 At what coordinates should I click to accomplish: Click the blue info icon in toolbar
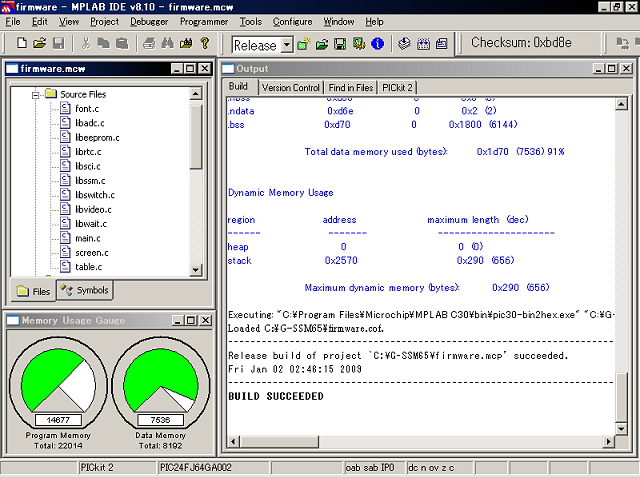377,44
